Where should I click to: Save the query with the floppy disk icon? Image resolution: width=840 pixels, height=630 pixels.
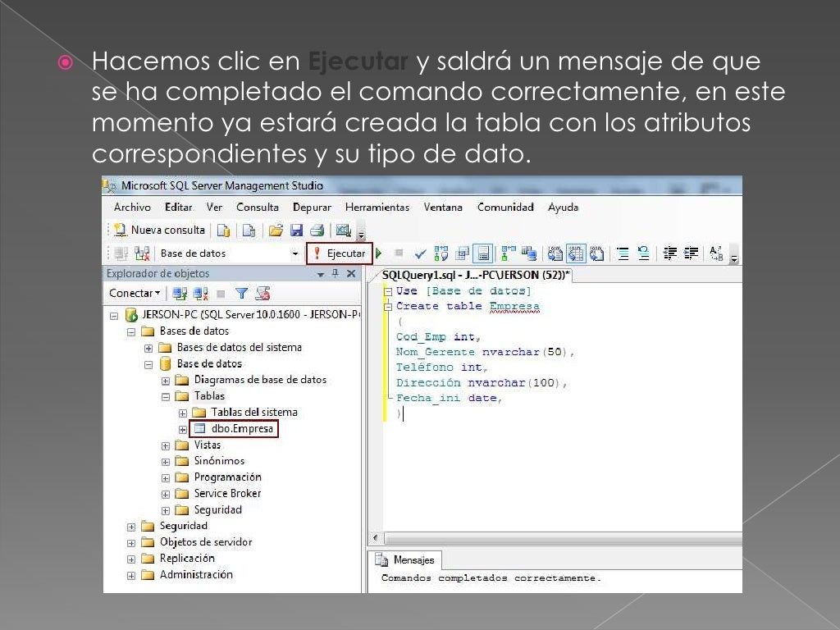coord(296,231)
